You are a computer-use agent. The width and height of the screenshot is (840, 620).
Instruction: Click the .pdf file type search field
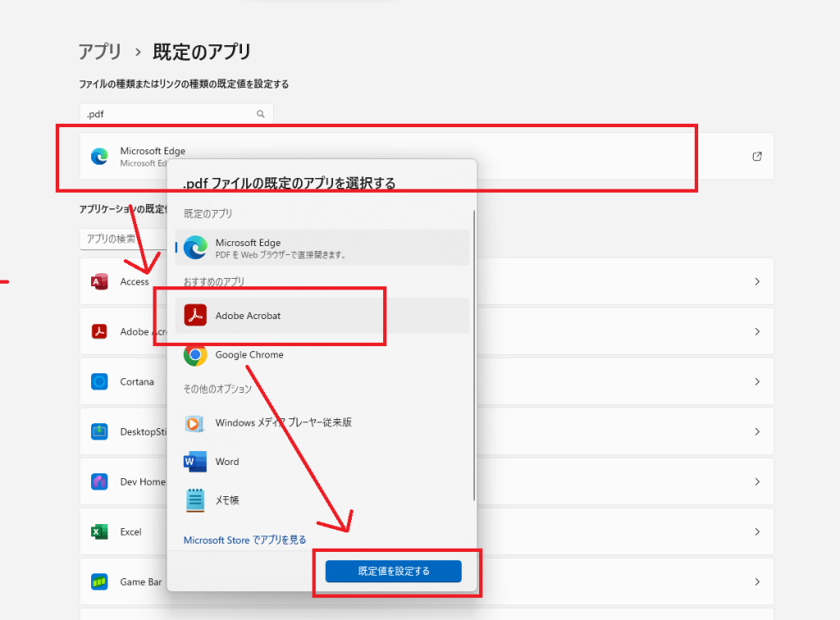[x=176, y=114]
